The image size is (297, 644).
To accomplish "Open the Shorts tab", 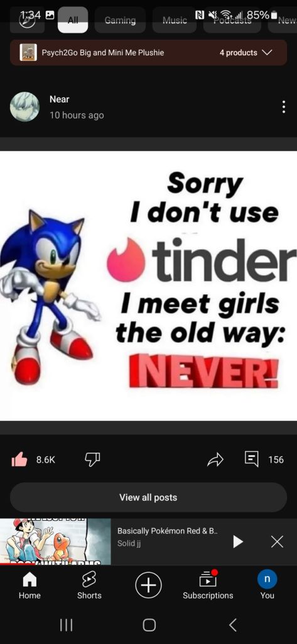I will tap(89, 586).
